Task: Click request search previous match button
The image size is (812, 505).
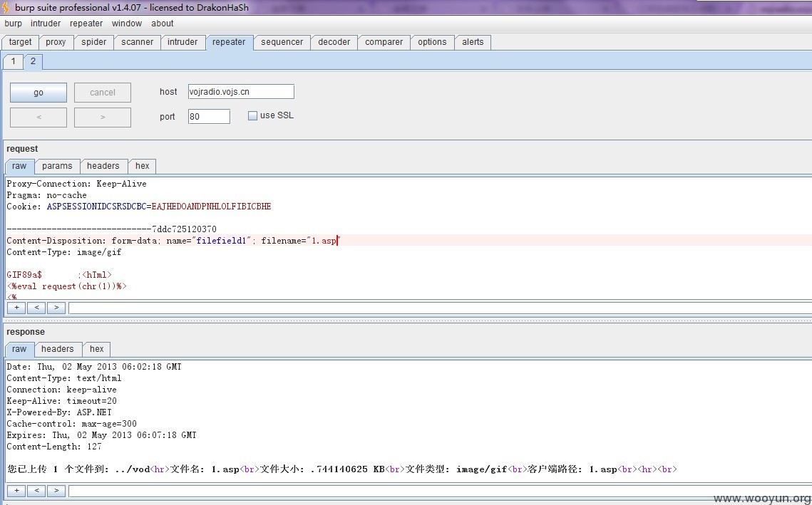Action: 36,308
